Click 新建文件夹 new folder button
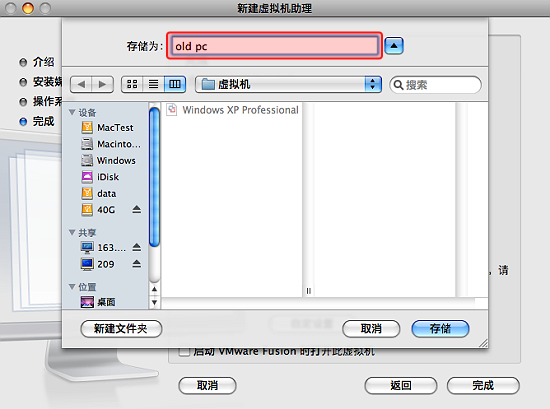This screenshot has height=409, width=550. [121, 329]
